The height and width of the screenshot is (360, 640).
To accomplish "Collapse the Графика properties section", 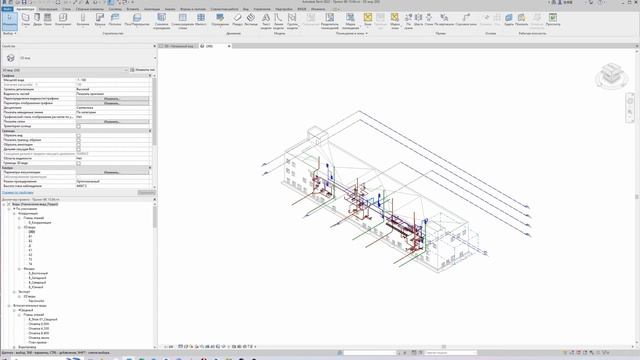I will pyautogui.click(x=150, y=76).
